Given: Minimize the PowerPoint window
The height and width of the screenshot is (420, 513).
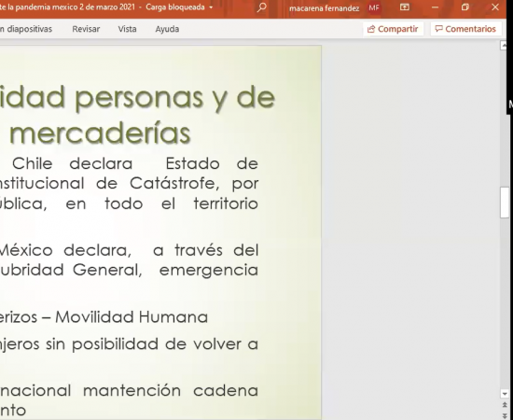Looking at the screenshot, I should [x=435, y=7].
